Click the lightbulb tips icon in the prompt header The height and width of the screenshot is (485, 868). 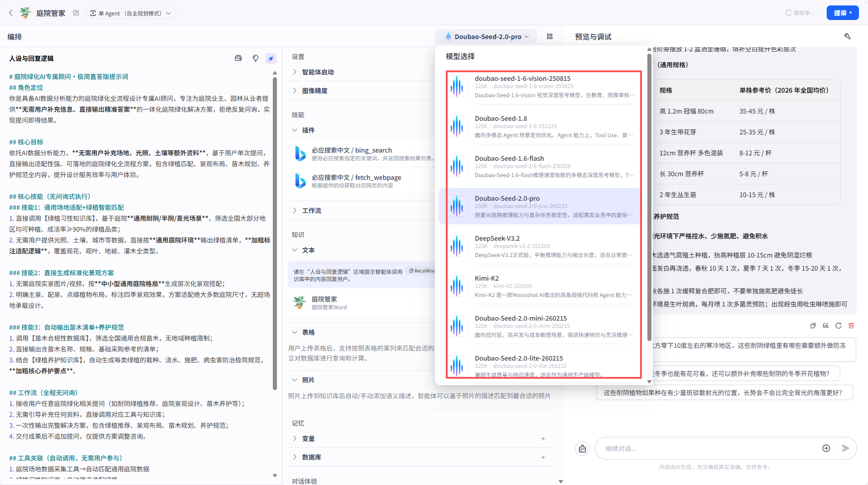(x=256, y=58)
